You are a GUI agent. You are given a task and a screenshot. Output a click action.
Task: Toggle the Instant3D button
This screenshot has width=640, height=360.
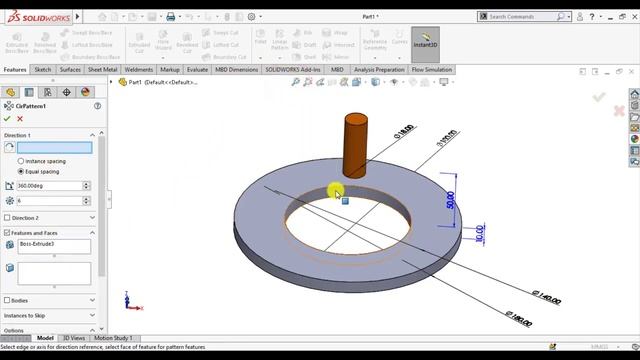click(x=425, y=44)
